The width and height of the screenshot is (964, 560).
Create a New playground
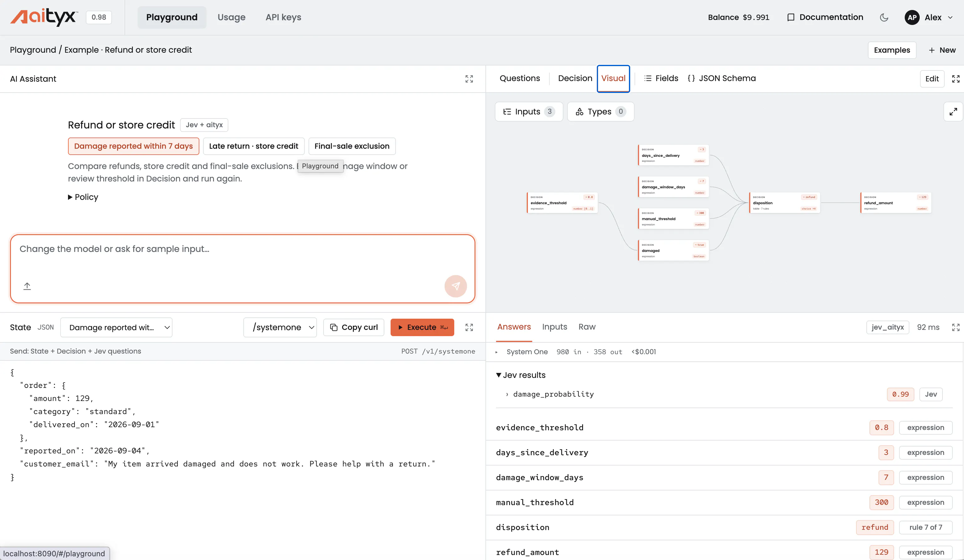[x=942, y=50]
